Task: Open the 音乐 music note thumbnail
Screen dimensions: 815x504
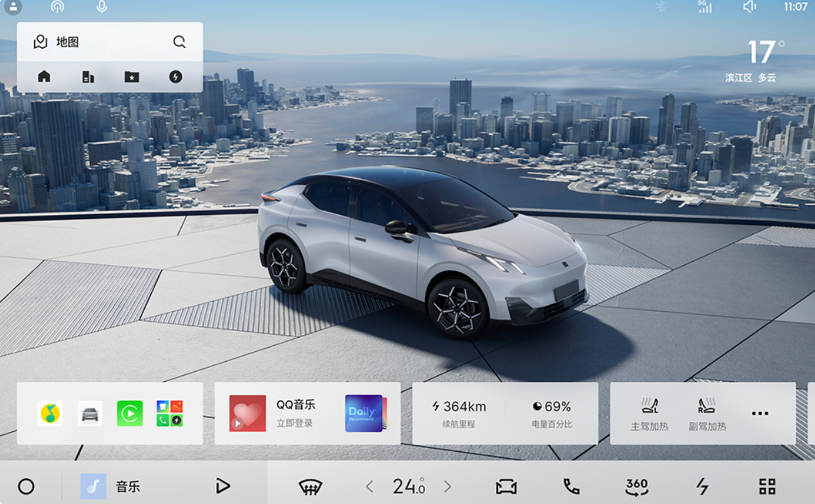Action: pos(94,486)
